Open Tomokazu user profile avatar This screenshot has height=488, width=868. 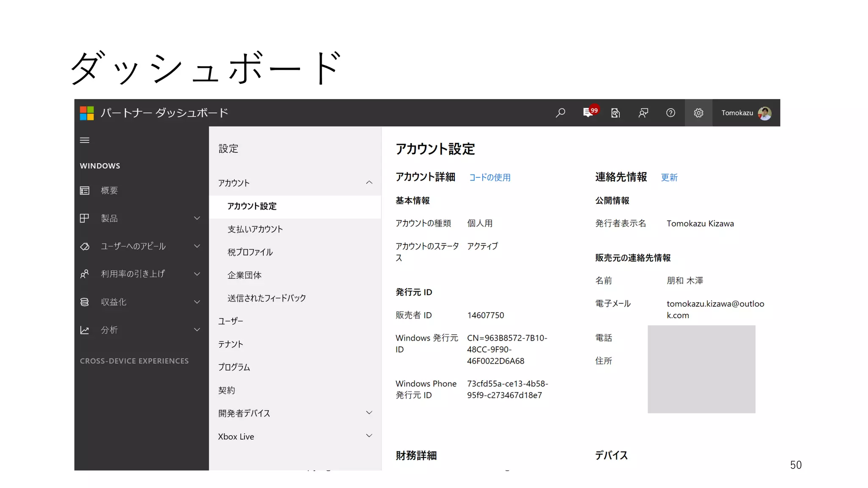(x=765, y=113)
